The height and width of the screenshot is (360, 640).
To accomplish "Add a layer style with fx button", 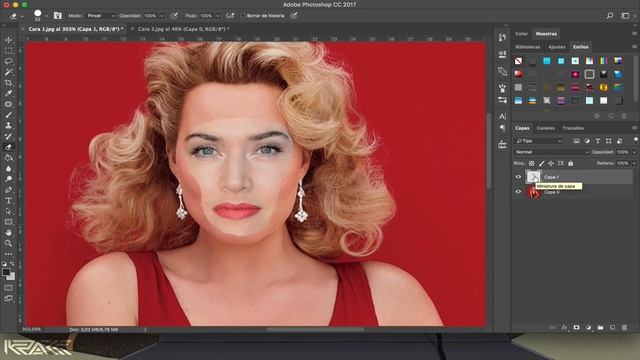I will point(564,327).
